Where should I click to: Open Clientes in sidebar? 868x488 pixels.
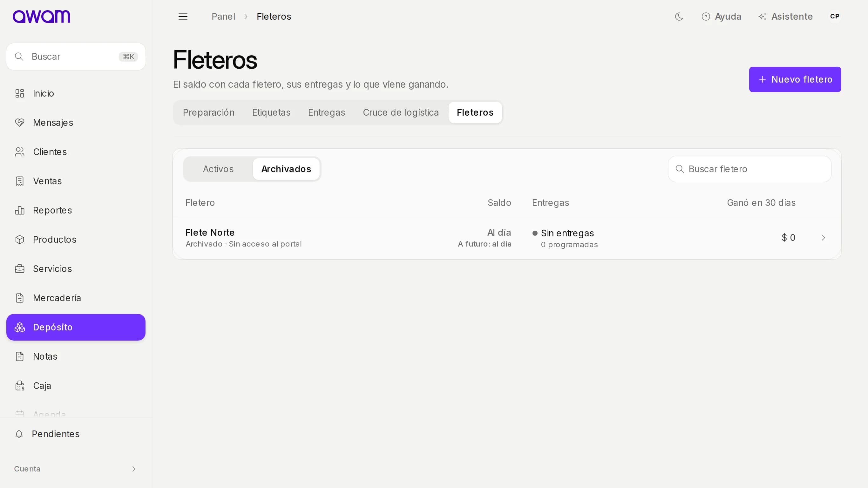(76, 152)
